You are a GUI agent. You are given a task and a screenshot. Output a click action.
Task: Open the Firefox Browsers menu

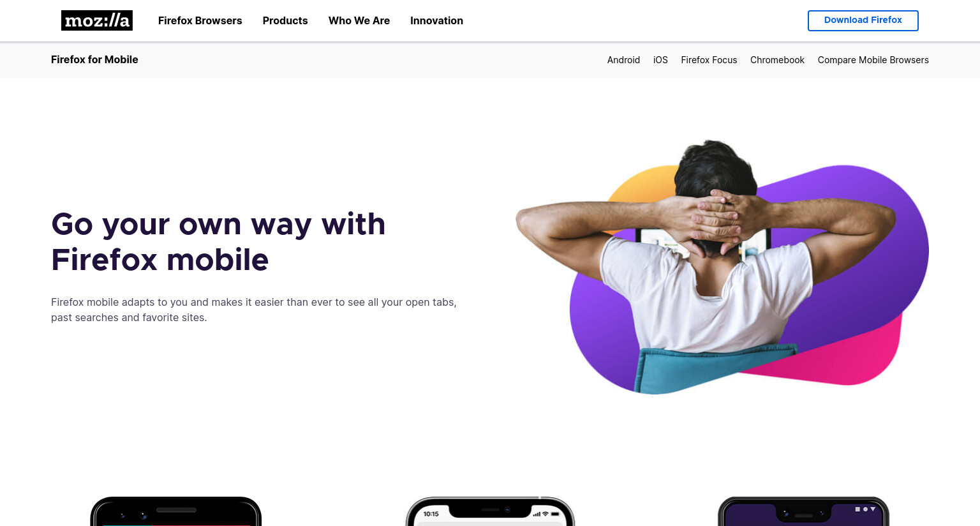point(200,20)
